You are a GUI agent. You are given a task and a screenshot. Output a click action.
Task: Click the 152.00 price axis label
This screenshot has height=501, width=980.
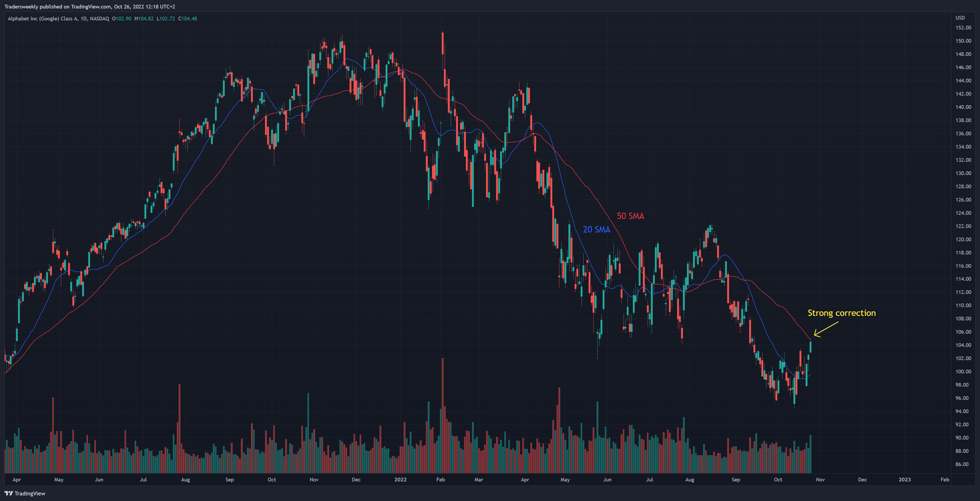(963, 27)
